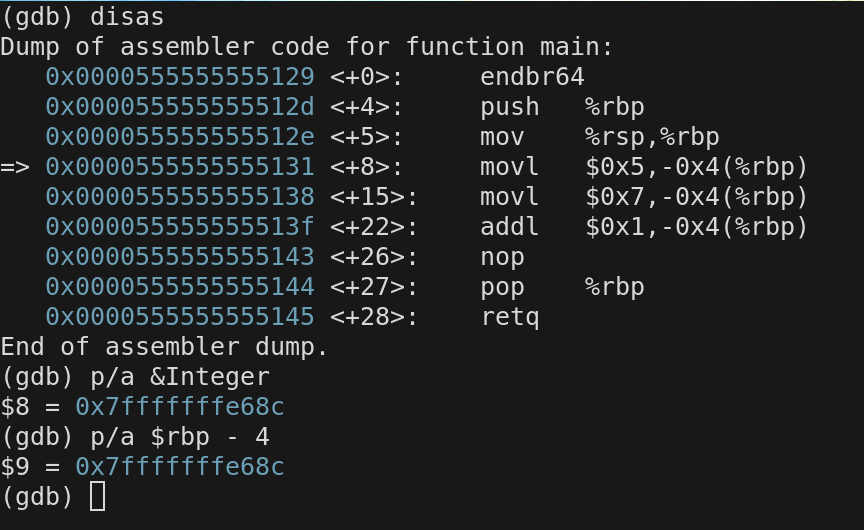Click address 0x0000555555555143 on nop line
Image resolution: width=864 pixels, height=530 pixels.
[x=180, y=257]
